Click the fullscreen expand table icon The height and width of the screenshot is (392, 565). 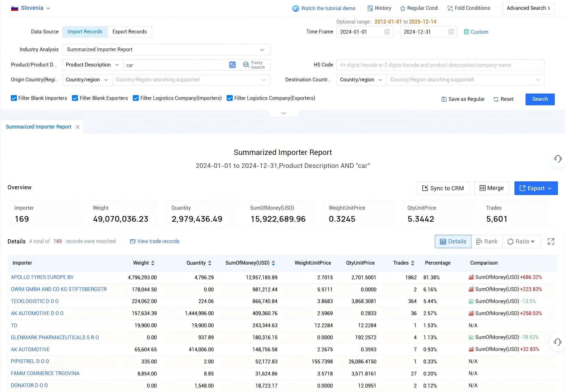pos(551,241)
